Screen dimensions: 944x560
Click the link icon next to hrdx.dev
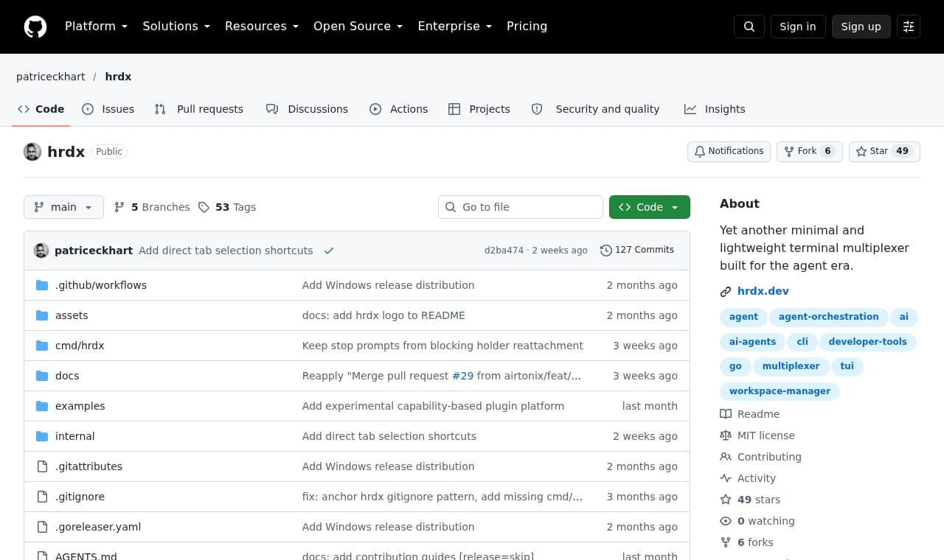[726, 292]
